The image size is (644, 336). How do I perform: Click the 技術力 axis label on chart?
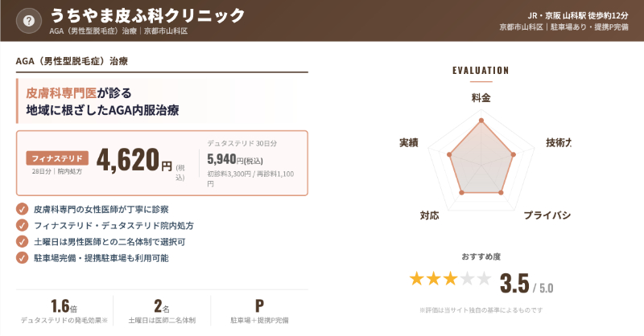(x=558, y=142)
